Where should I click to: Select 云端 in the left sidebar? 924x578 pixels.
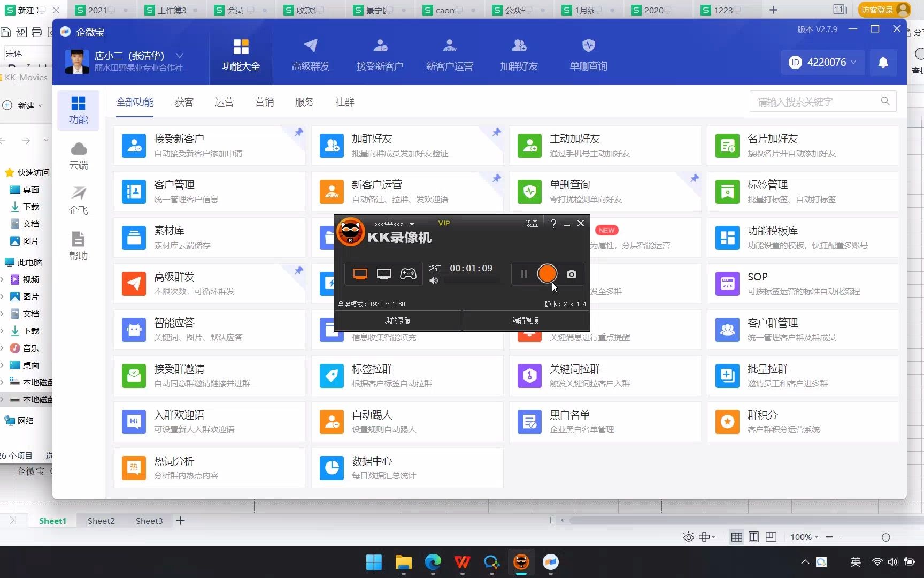point(78,156)
